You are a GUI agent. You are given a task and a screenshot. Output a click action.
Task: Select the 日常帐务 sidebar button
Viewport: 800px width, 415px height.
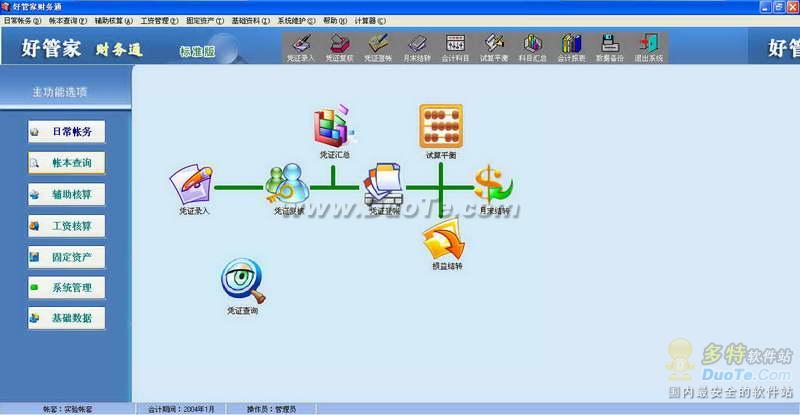(67, 132)
